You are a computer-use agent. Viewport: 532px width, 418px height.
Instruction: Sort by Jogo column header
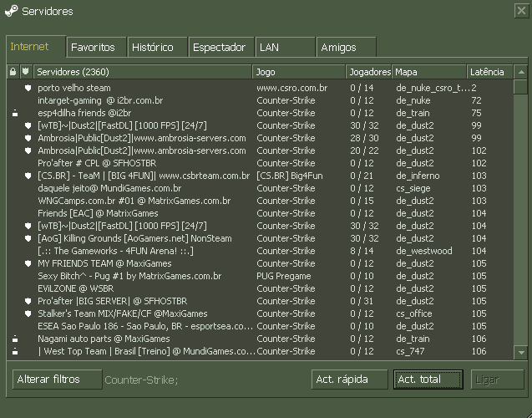pos(299,72)
